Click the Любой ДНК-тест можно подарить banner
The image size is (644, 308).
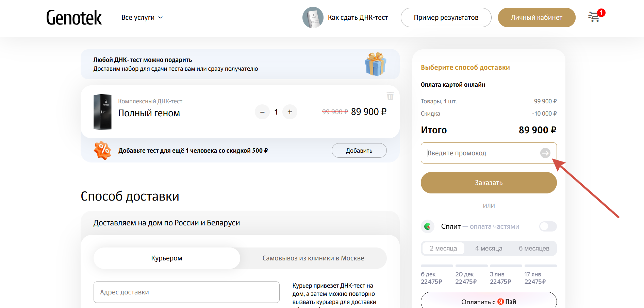point(240,64)
